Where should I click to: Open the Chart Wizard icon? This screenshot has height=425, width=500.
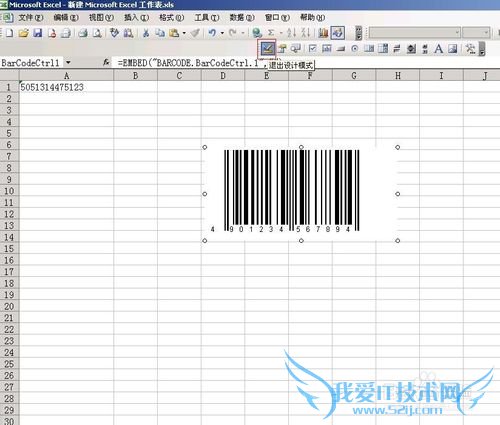(323, 33)
